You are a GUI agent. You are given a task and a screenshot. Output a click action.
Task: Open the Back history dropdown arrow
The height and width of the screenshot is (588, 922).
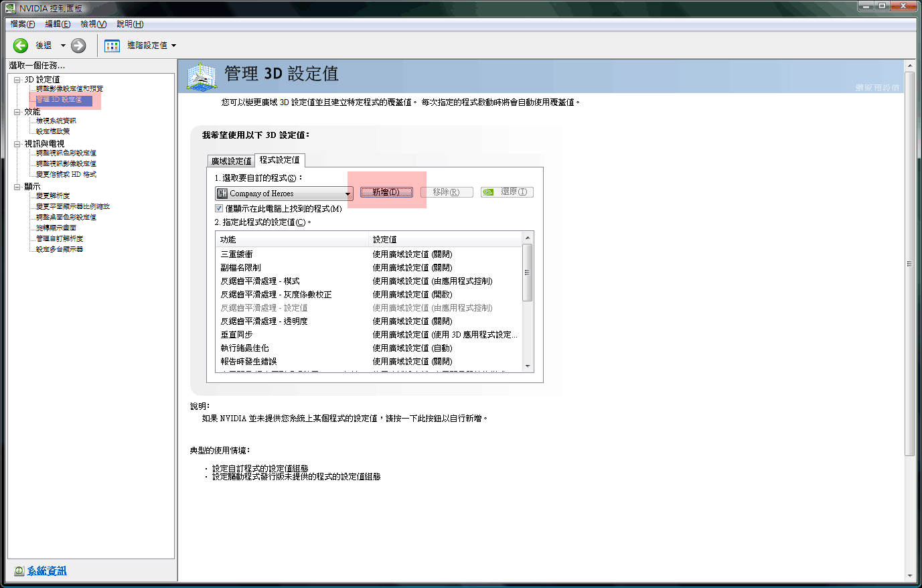click(63, 46)
